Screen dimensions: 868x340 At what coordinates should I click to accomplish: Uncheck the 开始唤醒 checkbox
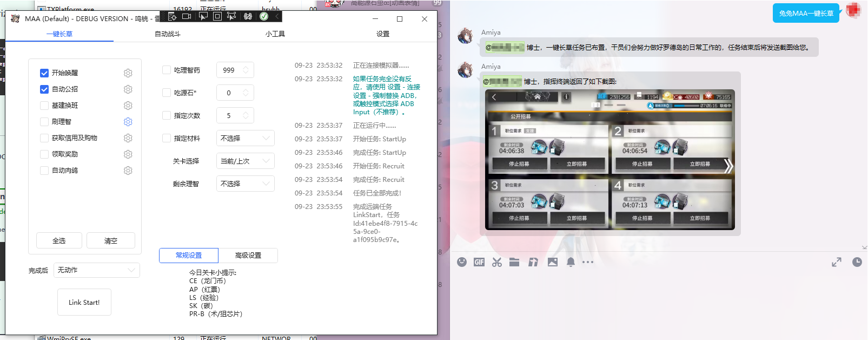click(44, 73)
